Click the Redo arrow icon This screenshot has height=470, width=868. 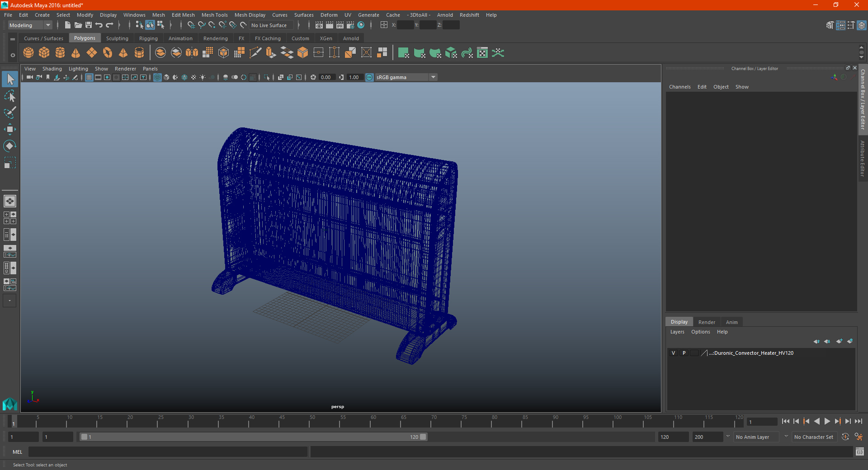[x=109, y=25]
